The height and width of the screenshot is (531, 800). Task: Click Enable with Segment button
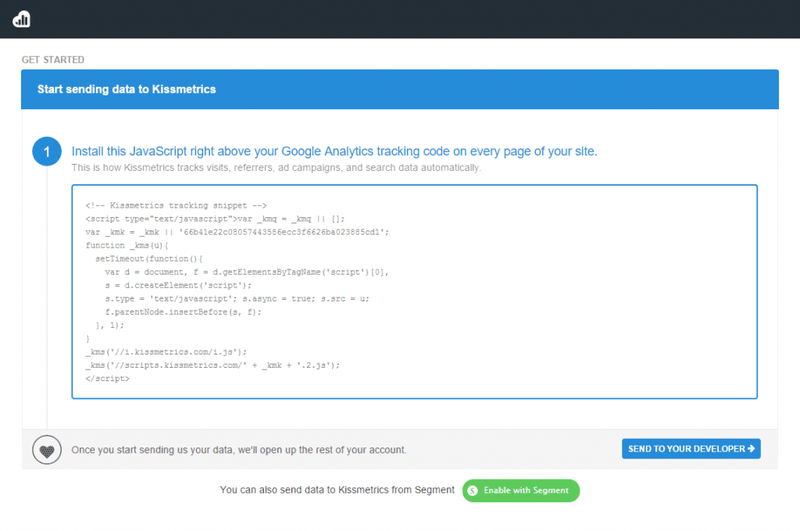tap(521, 490)
